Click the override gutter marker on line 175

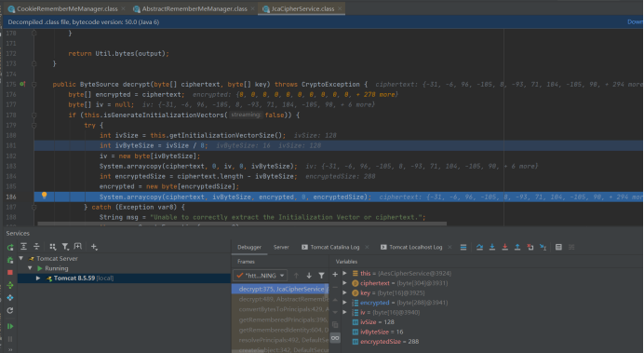pyautogui.click(x=22, y=84)
